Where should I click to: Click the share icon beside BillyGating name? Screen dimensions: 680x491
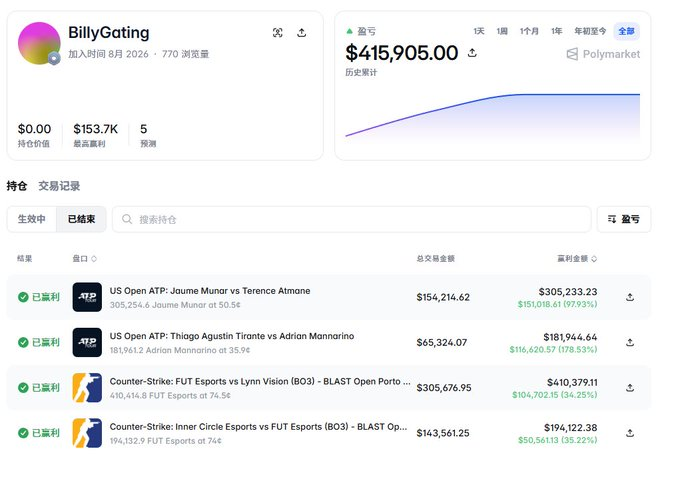pyautogui.click(x=301, y=33)
